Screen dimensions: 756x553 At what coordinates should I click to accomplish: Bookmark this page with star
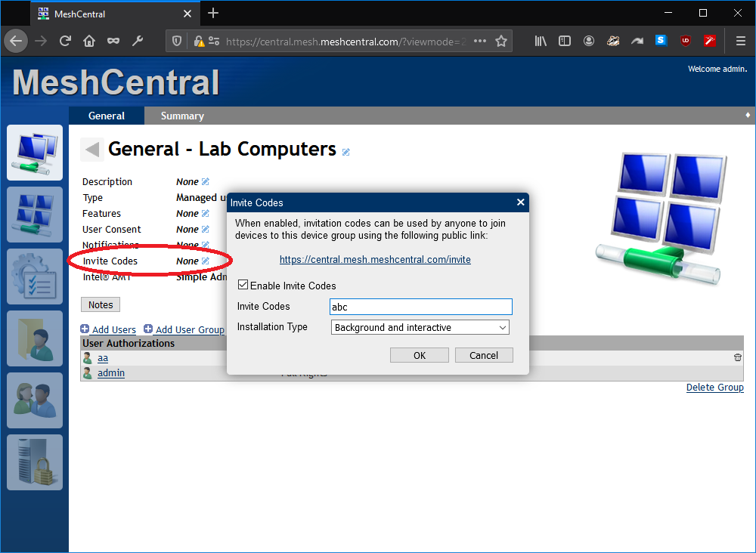click(501, 41)
